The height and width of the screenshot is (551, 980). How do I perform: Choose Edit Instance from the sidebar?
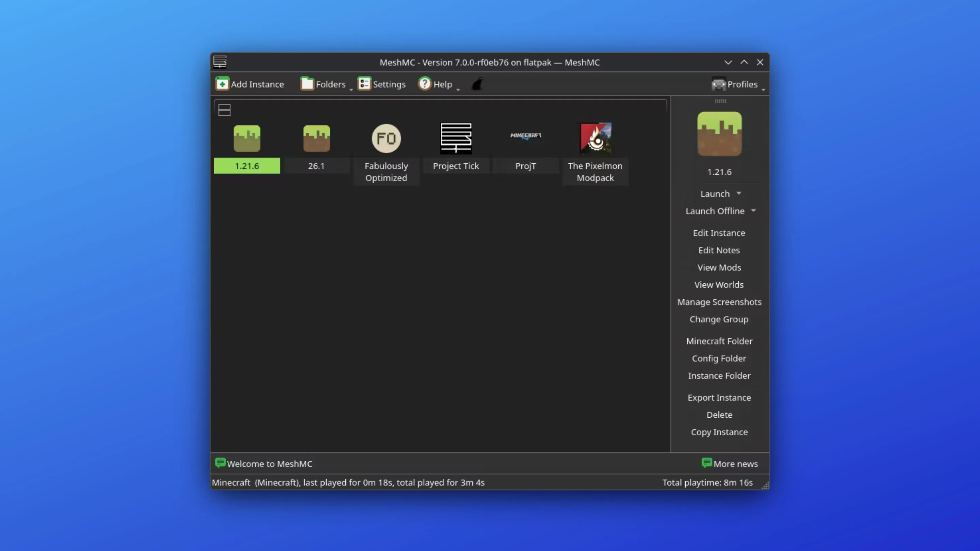pyautogui.click(x=719, y=233)
